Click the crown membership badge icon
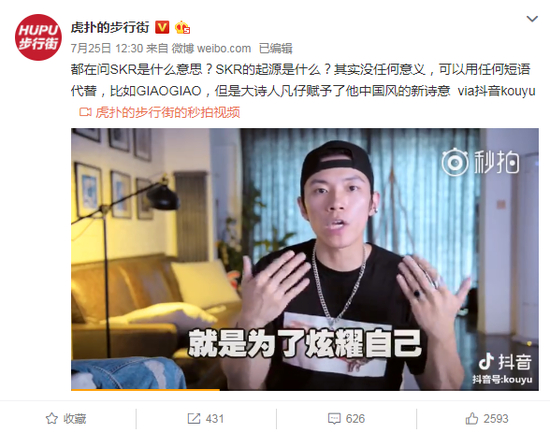Viewport: 550px width, 433px height. tap(182, 27)
